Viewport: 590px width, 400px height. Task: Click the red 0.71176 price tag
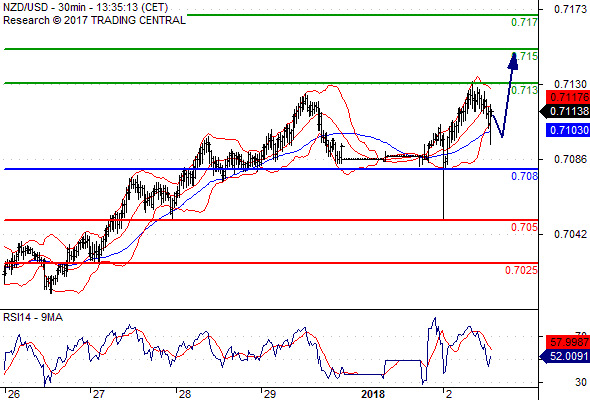click(568, 97)
